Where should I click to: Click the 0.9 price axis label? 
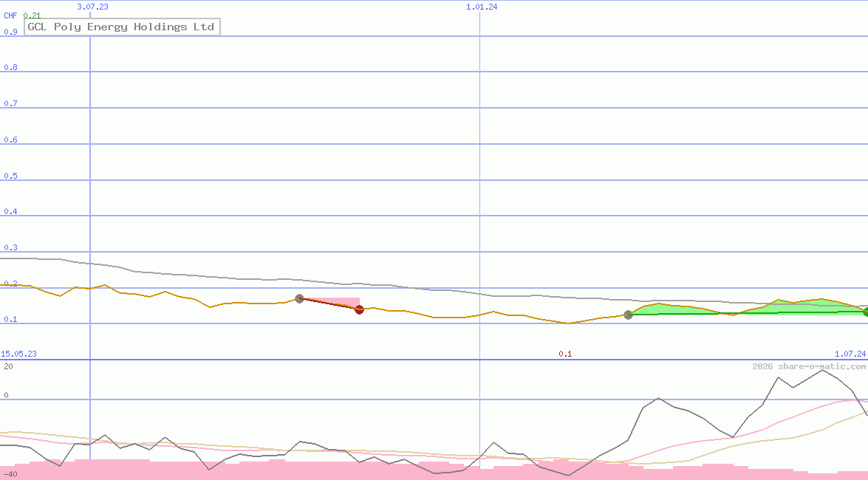click(x=10, y=32)
